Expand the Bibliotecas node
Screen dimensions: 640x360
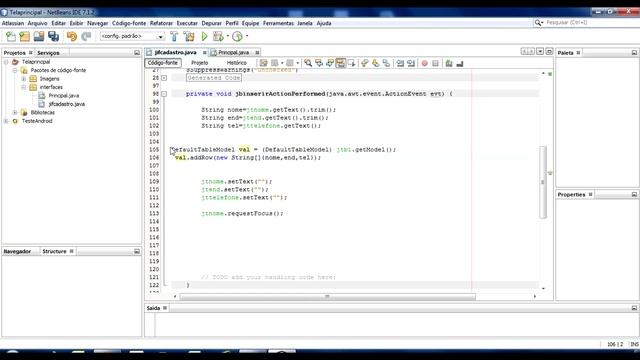click(15, 113)
